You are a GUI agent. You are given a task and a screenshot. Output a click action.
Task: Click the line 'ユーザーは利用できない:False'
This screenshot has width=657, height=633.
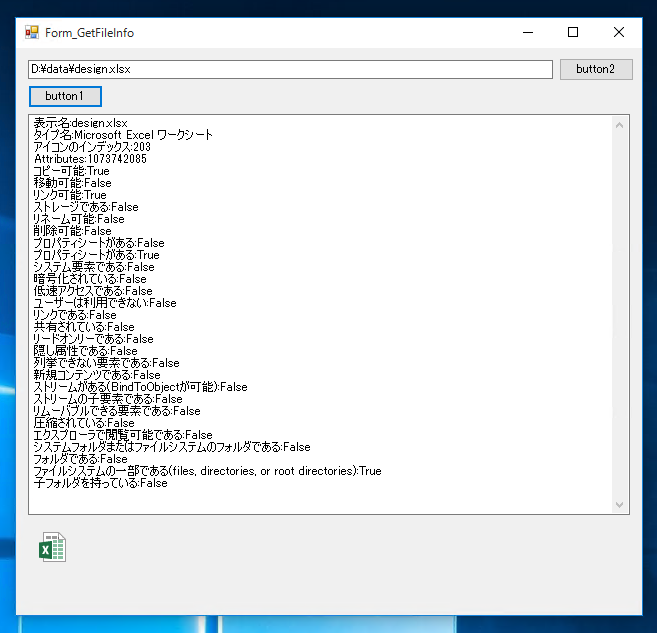(x=105, y=303)
